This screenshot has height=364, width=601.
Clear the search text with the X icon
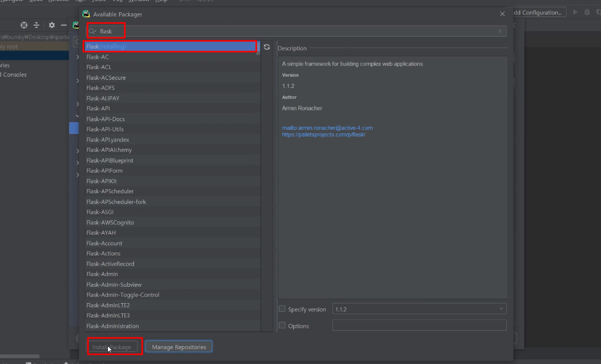[500, 31]
